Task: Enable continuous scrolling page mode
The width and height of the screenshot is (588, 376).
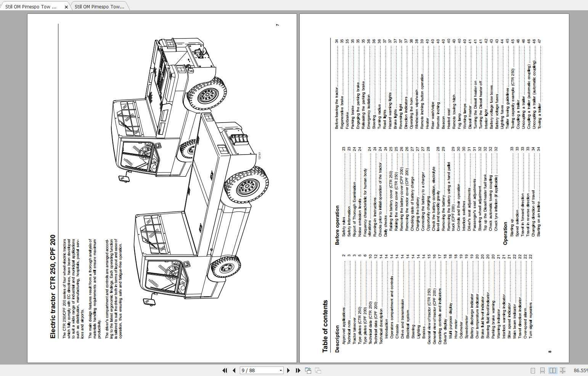Action: [x=542, y=370]
